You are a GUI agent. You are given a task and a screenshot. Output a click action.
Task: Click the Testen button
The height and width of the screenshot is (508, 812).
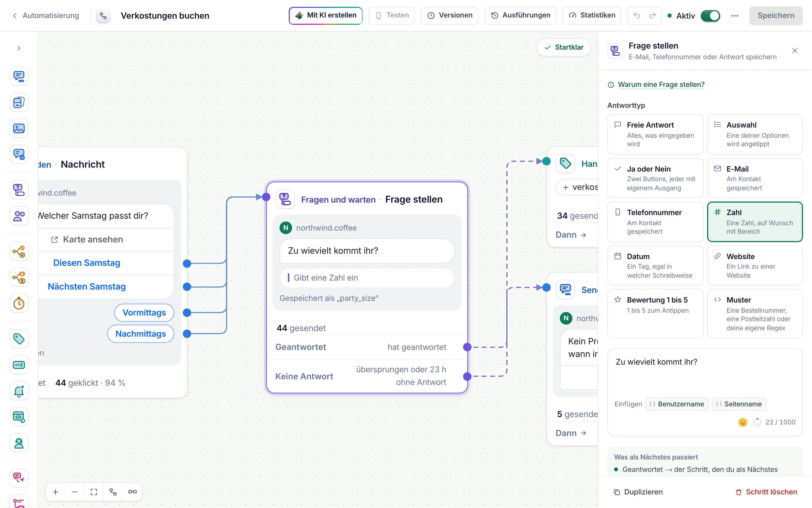tap(392, 16)
